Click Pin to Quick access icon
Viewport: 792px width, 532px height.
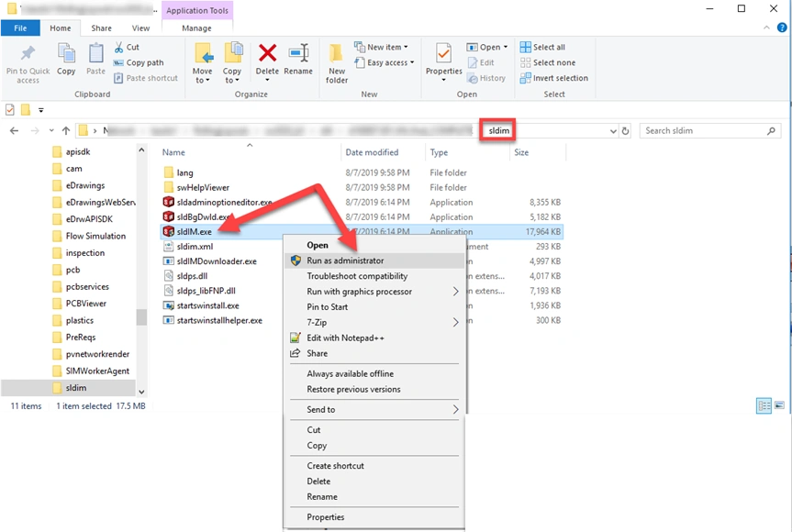28,53
